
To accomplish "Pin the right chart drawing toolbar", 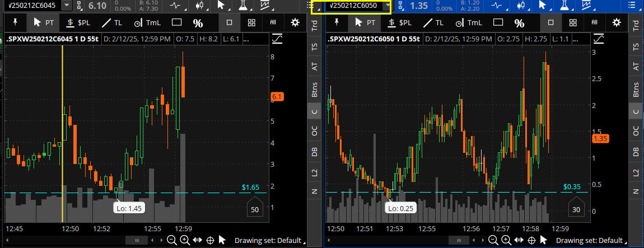I will coord(337,22).
